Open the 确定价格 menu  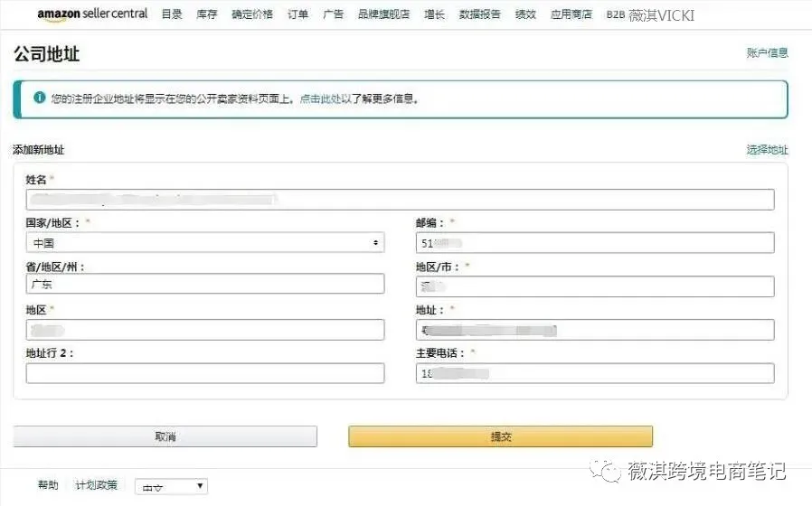[252, 14]
